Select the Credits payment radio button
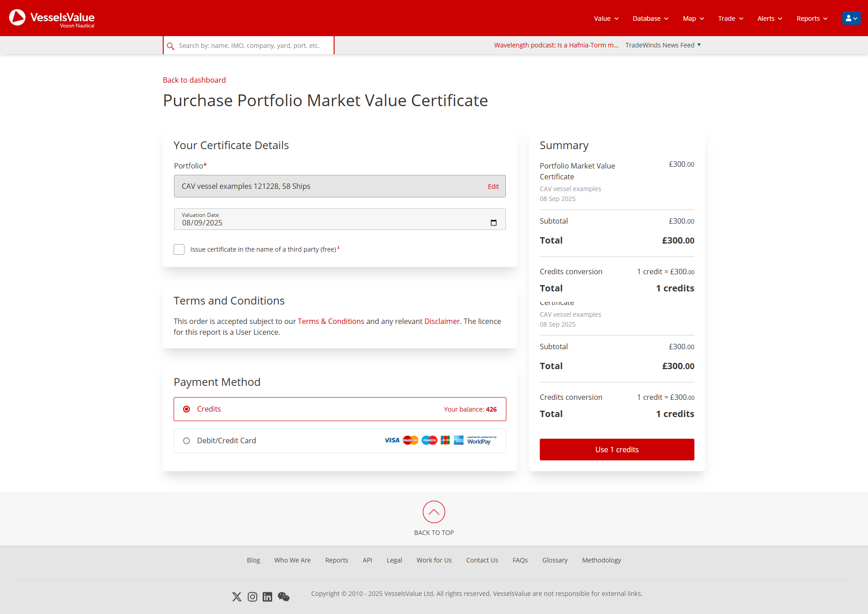Viewport: 868px width, 614px height. 186,409
